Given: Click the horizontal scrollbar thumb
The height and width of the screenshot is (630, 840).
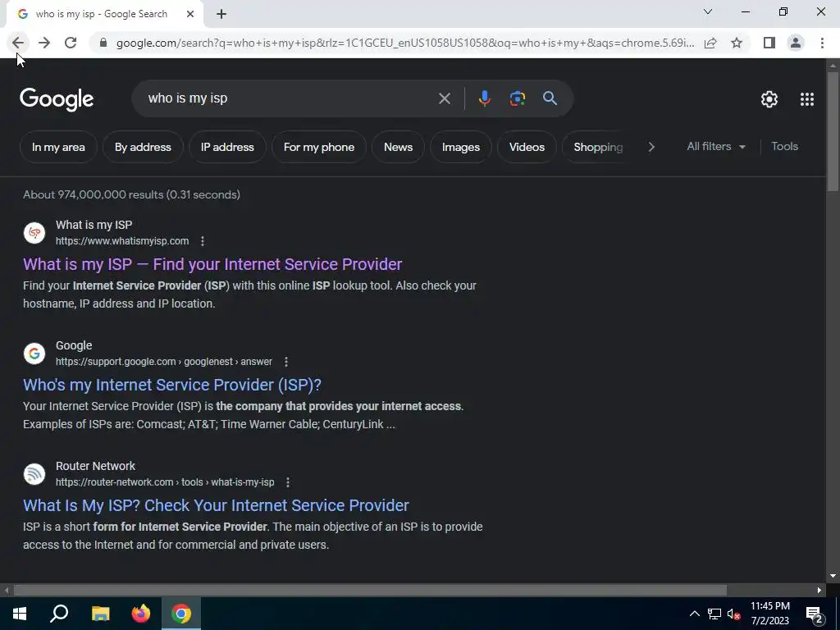Looking at the screenshot, I should pos(370,591).
